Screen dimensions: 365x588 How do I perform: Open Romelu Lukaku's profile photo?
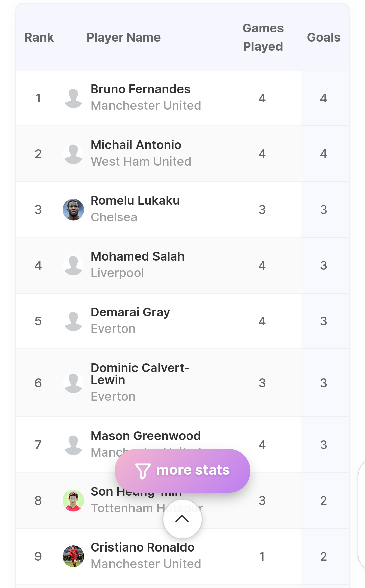click(73, 210)
